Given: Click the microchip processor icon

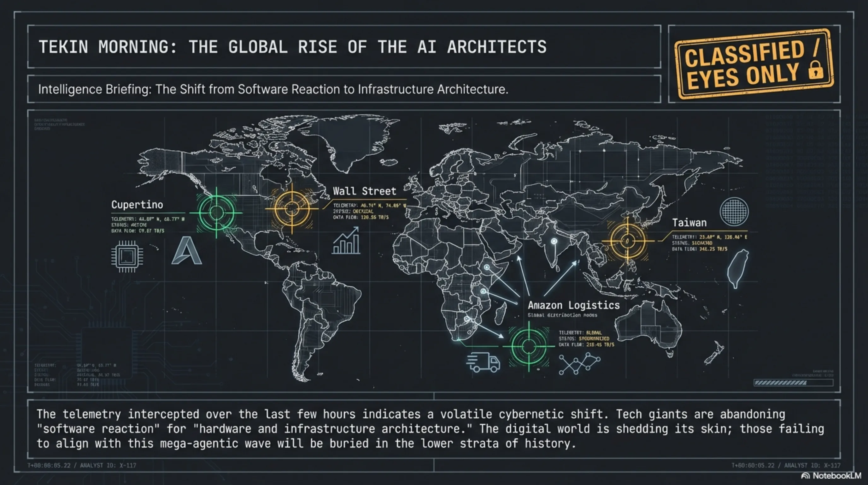Looking at the screenshot, I should click(x=127, y=256).
